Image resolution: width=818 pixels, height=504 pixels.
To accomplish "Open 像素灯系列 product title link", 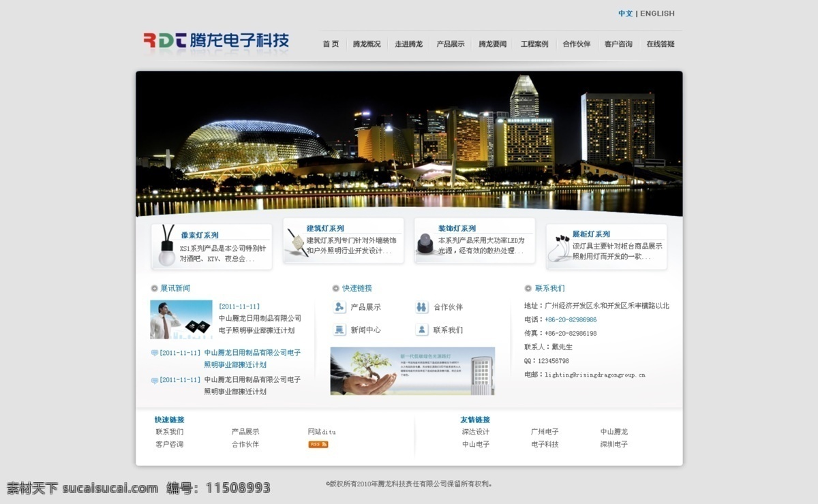I will click(200, 235).
